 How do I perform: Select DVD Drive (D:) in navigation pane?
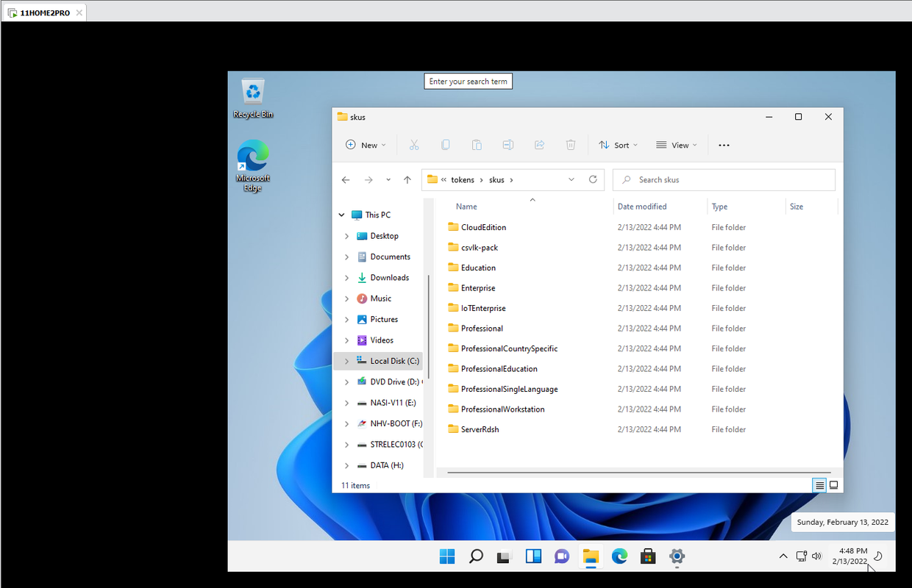(x=389, y=381)
